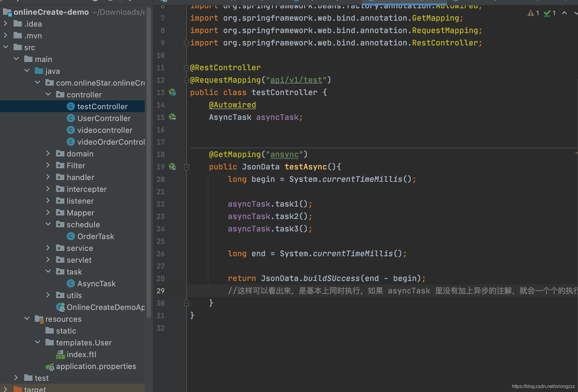Screen dimensions: 578x392
Task: Fold the RequestMapping annotation at line 12
Action: point(186,80)
